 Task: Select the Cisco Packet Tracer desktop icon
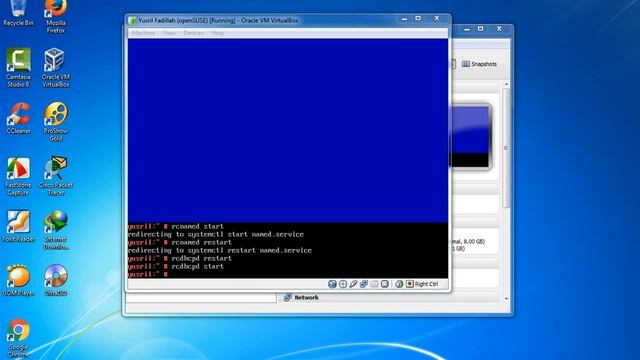[56, 176]
